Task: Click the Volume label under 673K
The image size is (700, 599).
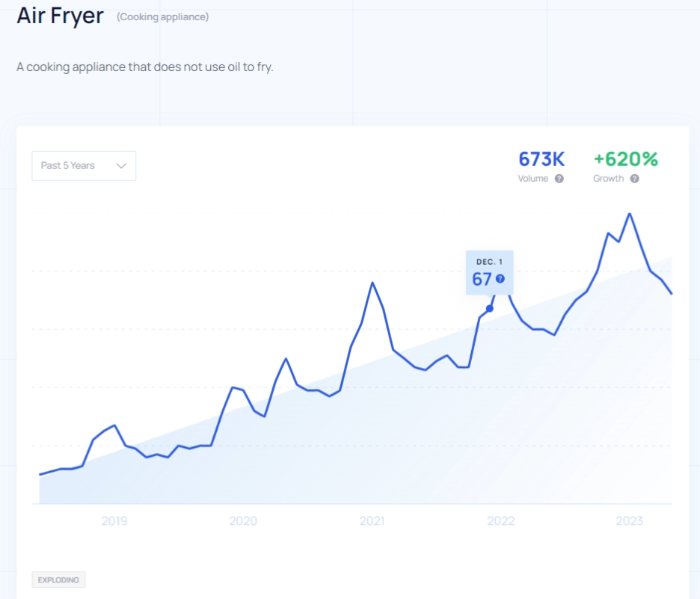Action: point(533,179)
